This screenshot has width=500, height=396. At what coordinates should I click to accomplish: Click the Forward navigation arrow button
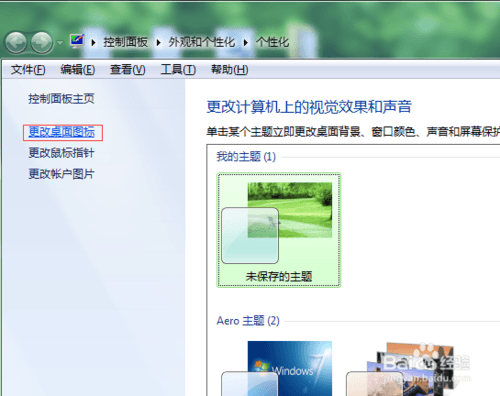pos(42,42)
